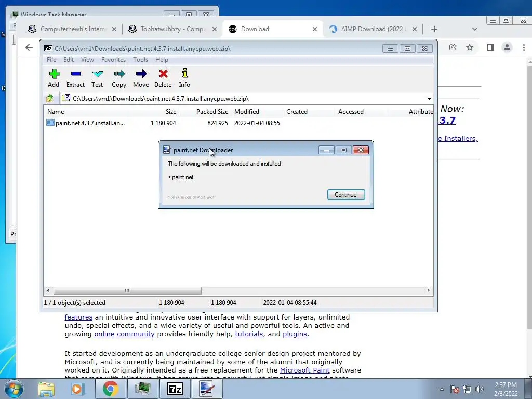The image size is (532, 399).
Task: Close the Download tab
Action: (x=315, y=29)
